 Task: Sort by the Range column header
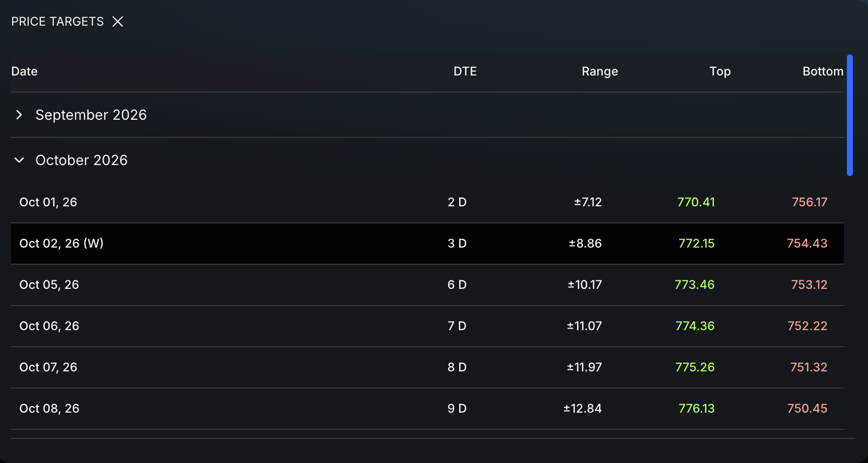(600, 71)
